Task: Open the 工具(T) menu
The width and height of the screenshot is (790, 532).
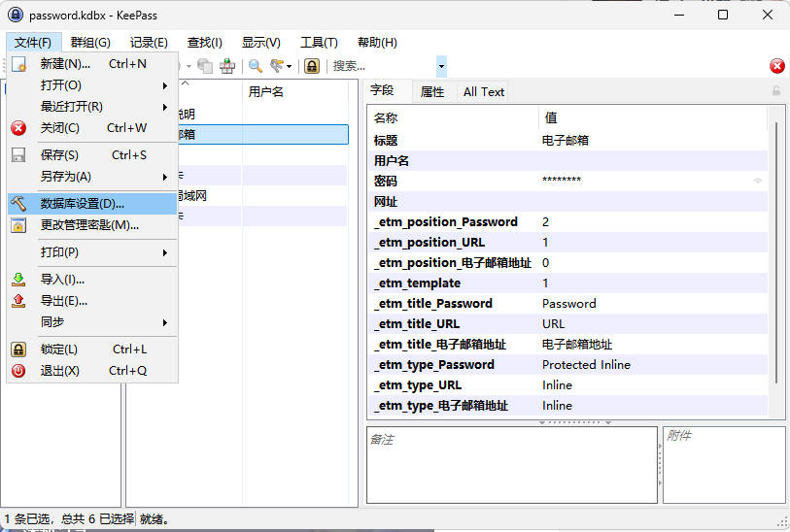Action: 319,43
